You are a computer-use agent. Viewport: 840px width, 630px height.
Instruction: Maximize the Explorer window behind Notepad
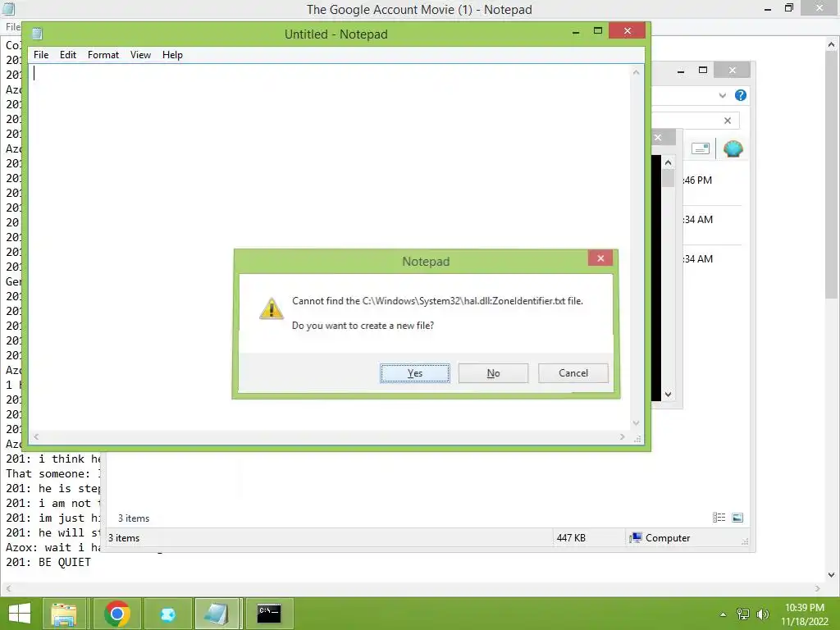point(703,71)
